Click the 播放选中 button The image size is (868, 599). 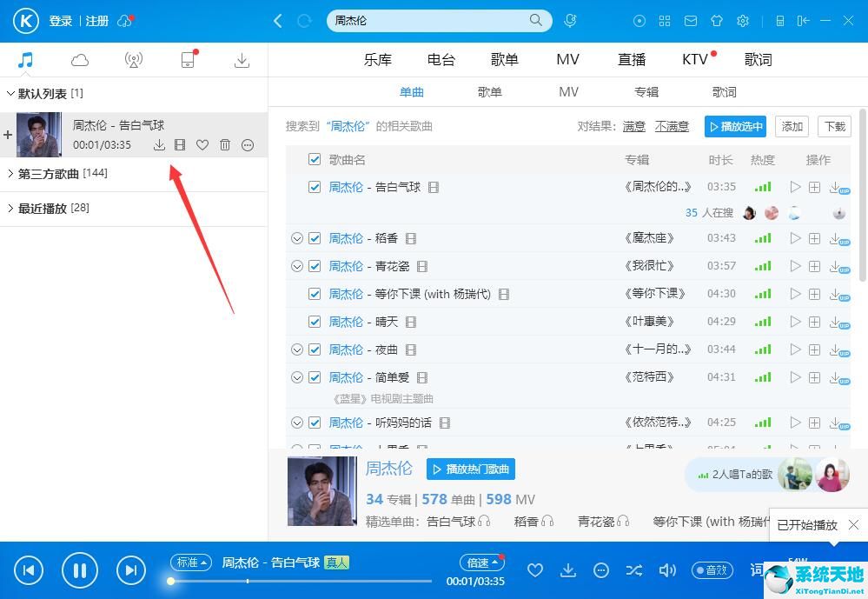tap(735, 126)
